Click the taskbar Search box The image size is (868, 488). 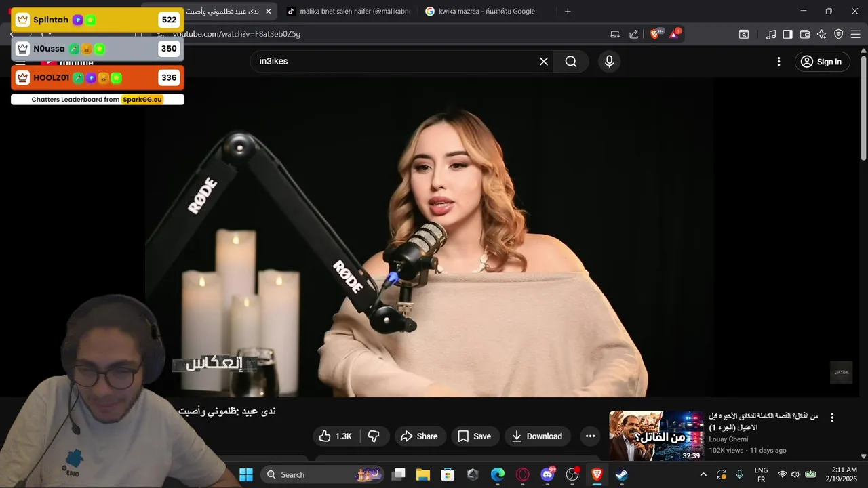click(323, 474)
